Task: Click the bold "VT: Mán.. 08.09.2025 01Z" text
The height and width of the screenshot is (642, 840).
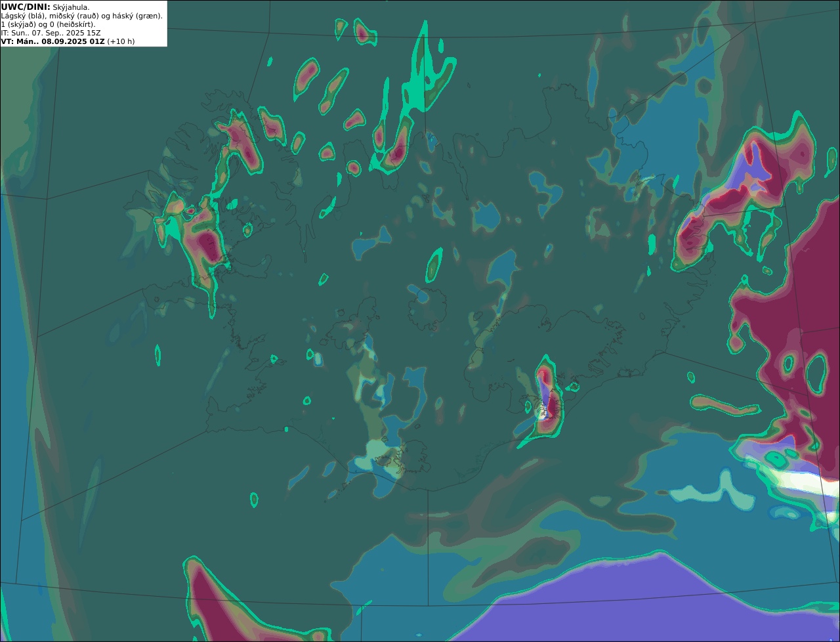Action: coord(52,41)
